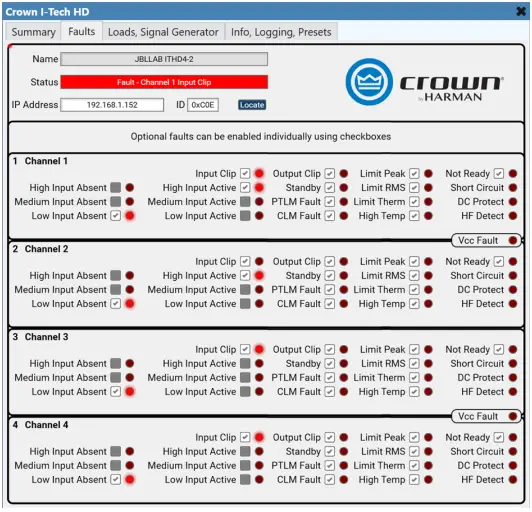Click Channel 2 Not Ready indicator
Screen dimensions: 532x512
point(513,262)
